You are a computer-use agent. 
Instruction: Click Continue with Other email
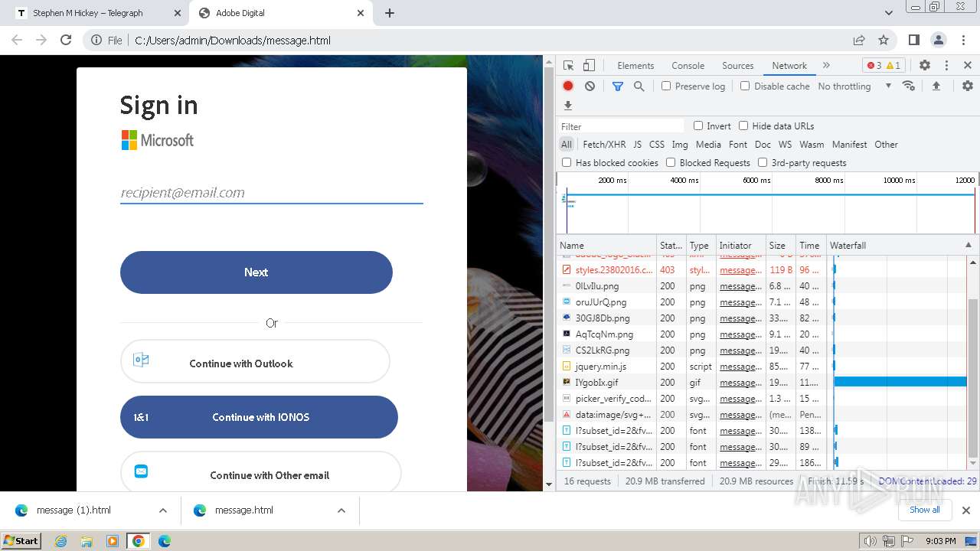(260, 472)
